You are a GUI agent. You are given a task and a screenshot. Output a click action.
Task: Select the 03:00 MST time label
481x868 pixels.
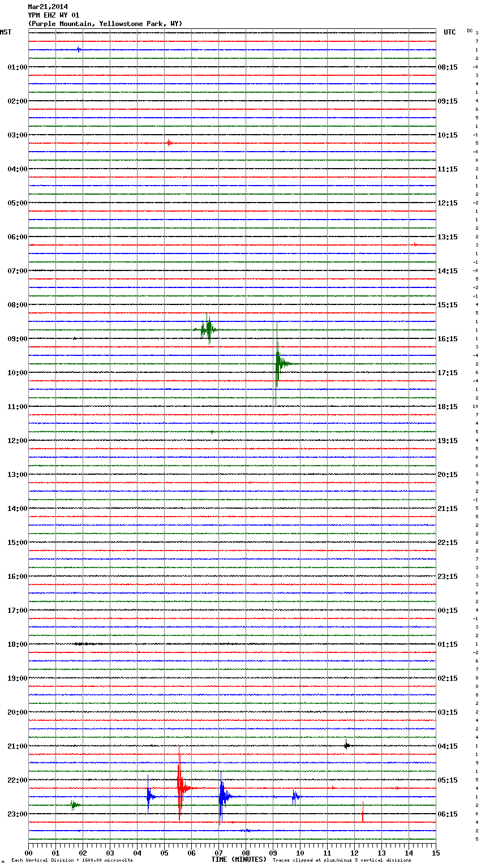(x=18, y=135)
